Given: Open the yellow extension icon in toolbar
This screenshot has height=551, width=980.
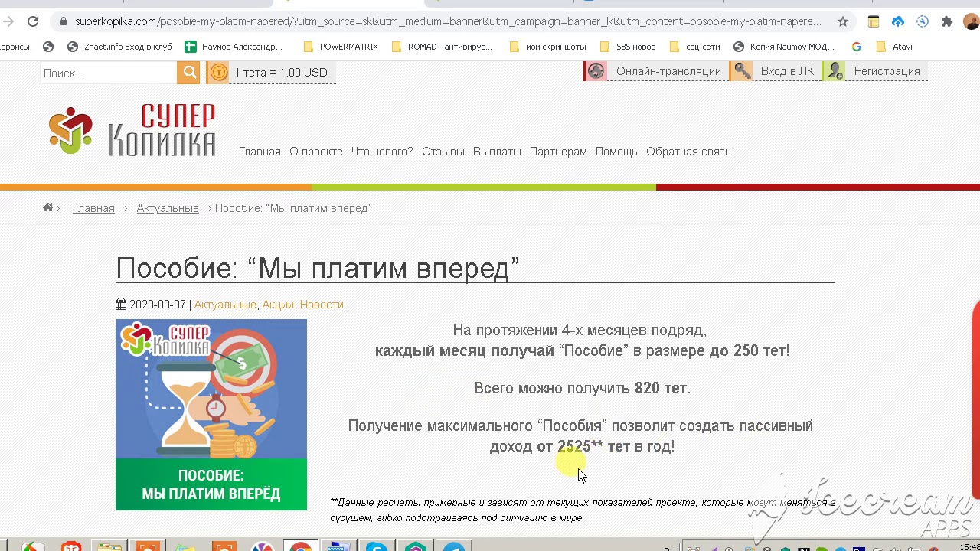Looking at the screenshot, I should point(874,21).
